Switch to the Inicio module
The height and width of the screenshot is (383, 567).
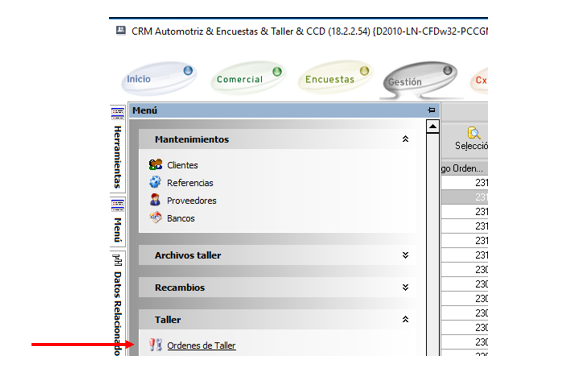[x=159, y=78]
